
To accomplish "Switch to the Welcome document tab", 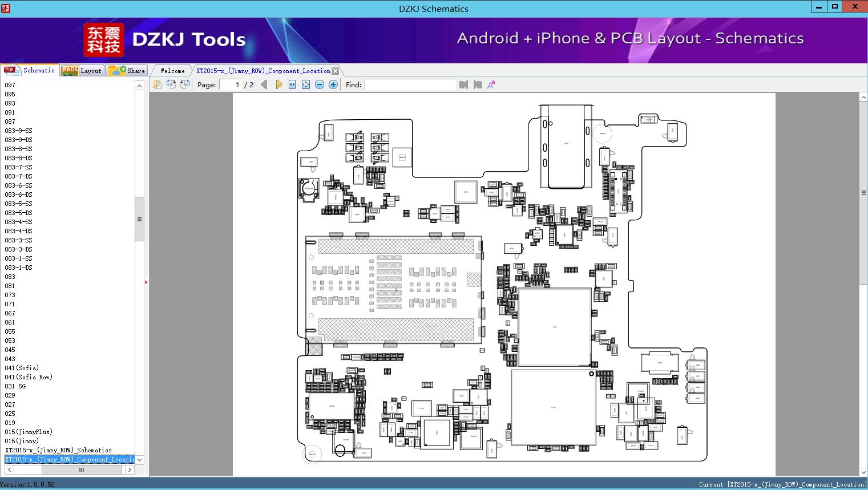I will click(172, 71).
